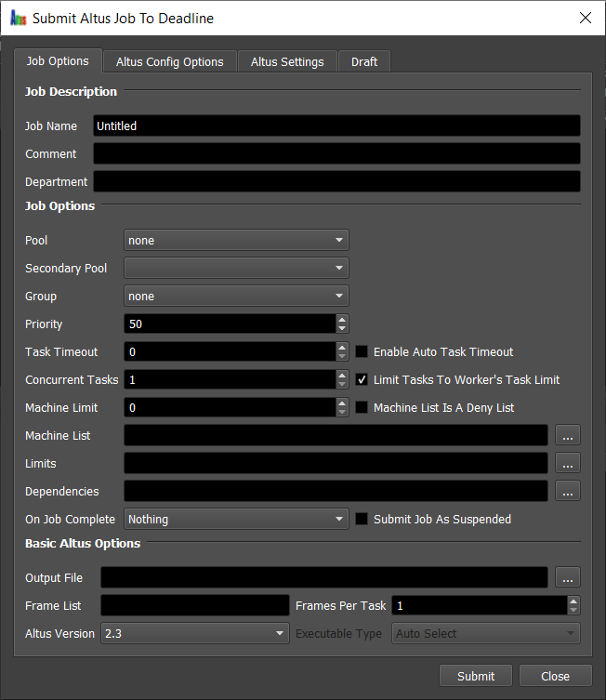Viewport: 606px width, 700px height.
Task: Increase Machine Limit with up arrow
Action: click(x=342, y=403)
